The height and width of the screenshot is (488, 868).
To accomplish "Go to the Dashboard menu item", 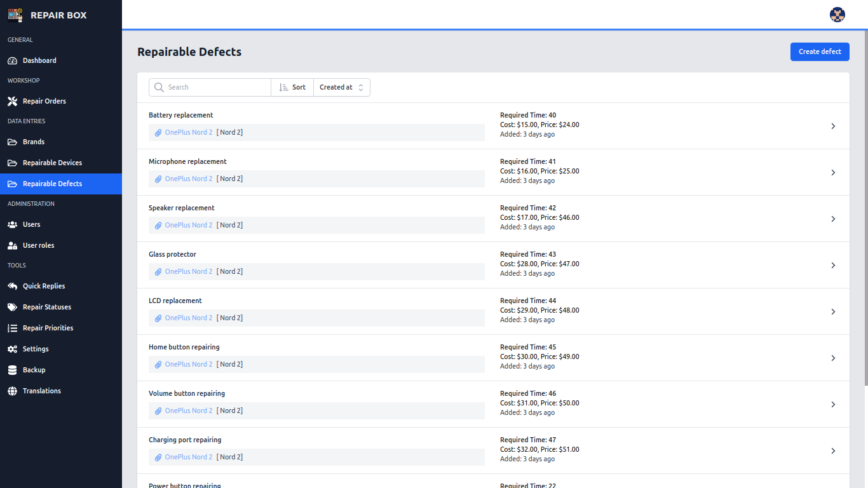I will 61,60.
